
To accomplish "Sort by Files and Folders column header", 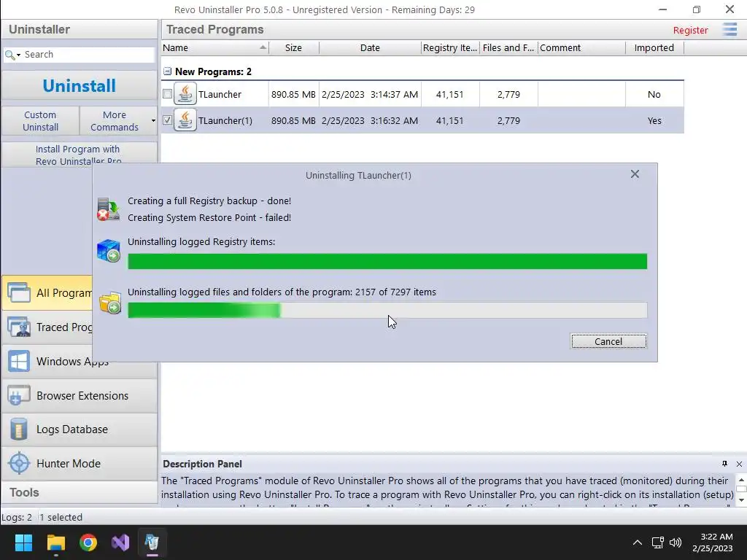I will pos(508,47).
